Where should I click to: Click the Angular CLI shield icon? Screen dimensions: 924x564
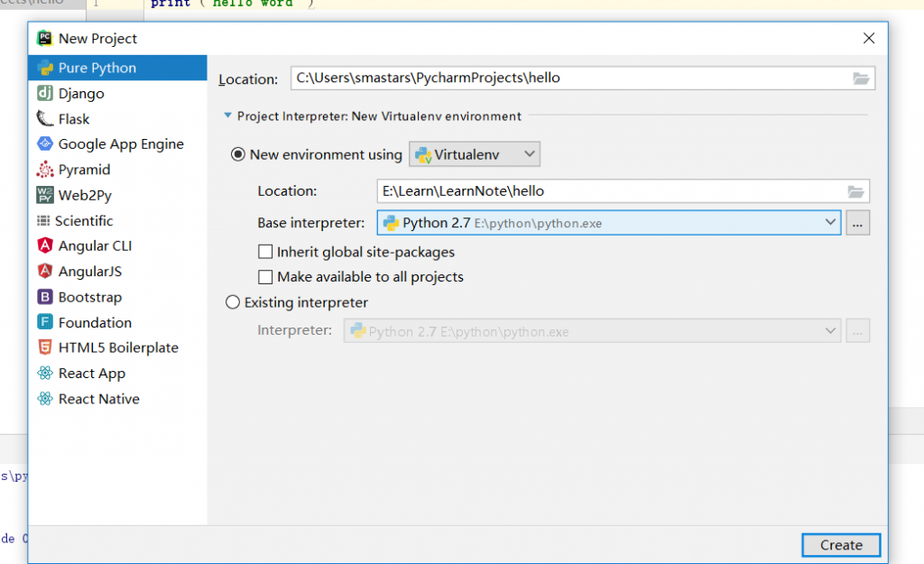tap(45, 245)
